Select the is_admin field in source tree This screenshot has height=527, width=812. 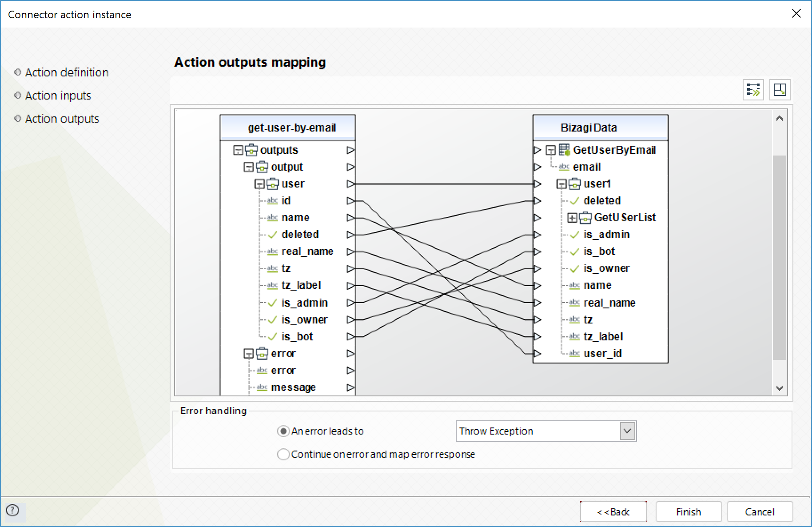(304, 303)
